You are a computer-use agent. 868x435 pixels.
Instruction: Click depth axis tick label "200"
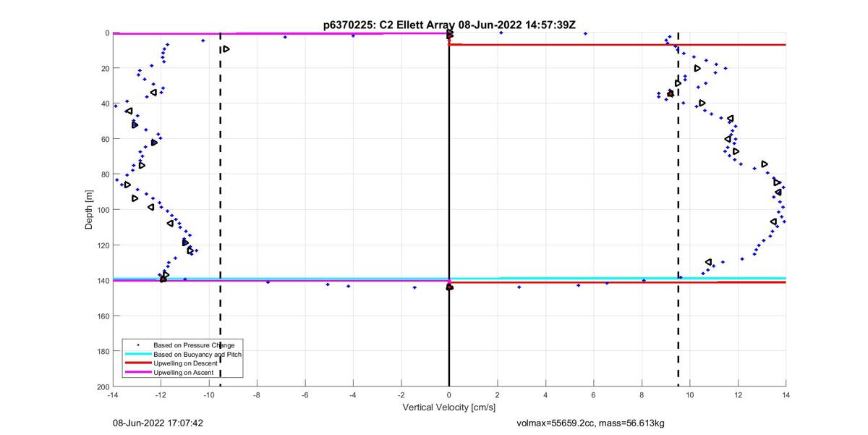pyautogui.click(x=102, y=387)
